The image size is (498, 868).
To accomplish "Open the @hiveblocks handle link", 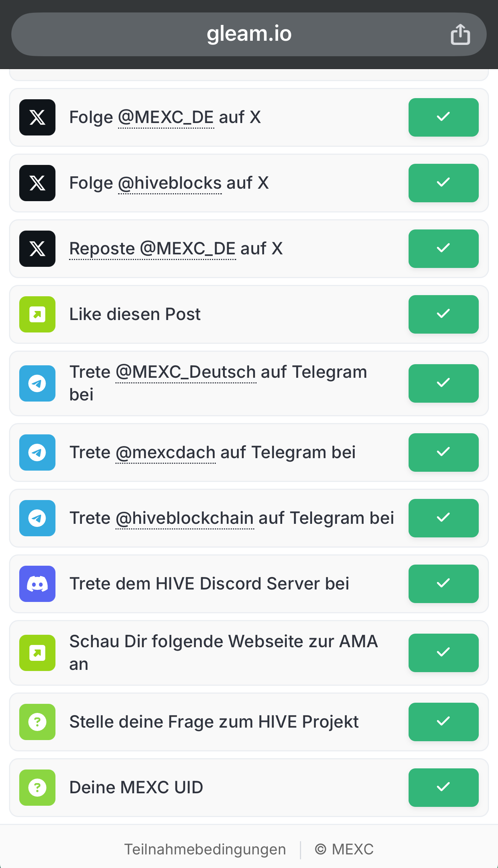I will 170,183.
